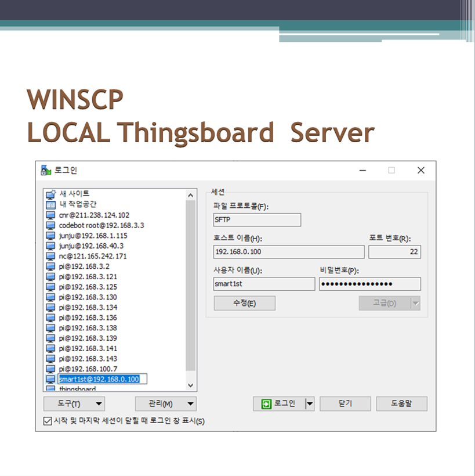Click the 고급(D) advanced button
Image resolution: width=475 pixels, height=476 pixels.
[385, 303]
